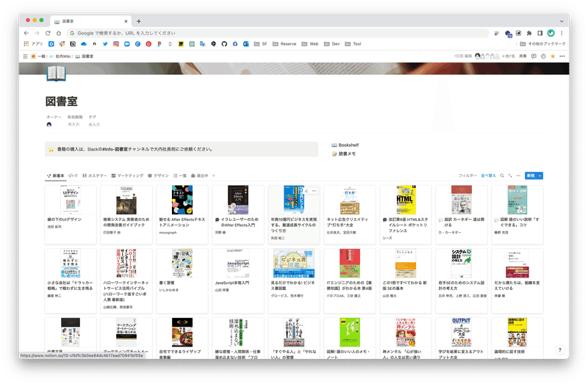Open a new browser tab
The image size is (588, 384).
(x=139, y=21)
